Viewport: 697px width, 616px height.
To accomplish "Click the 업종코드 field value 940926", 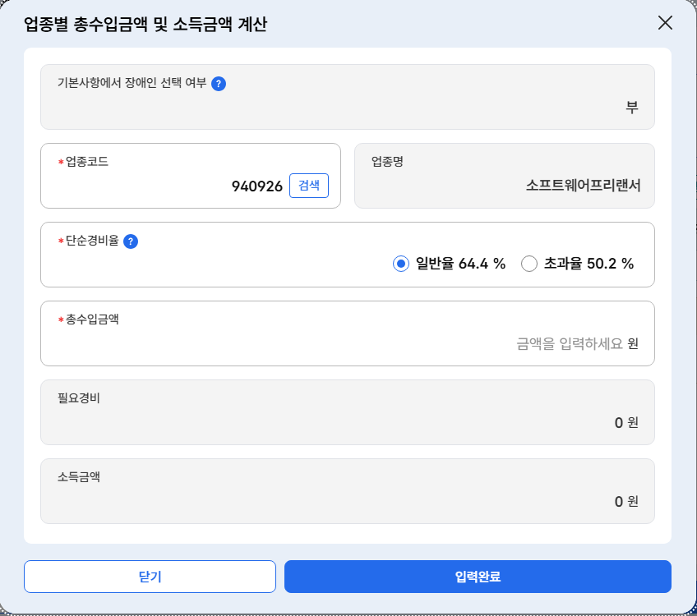I will (x=257, y=186).
